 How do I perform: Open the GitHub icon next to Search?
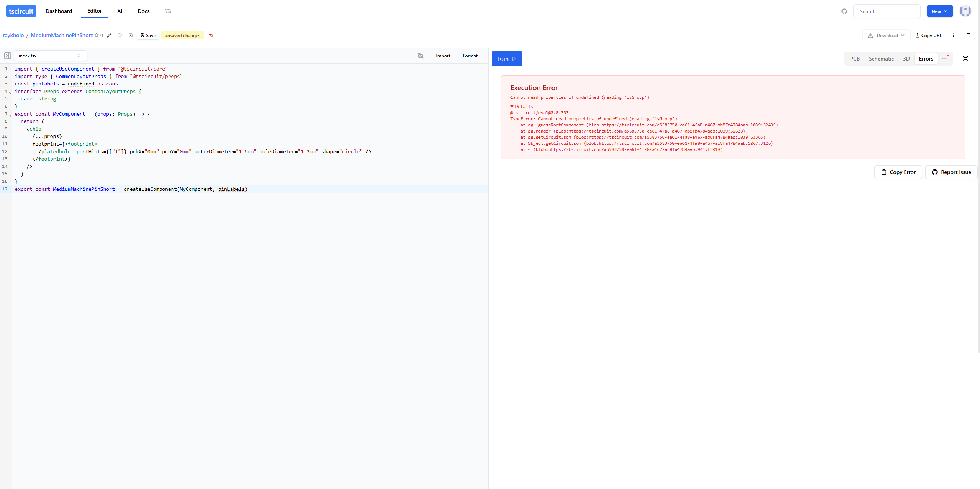pyautogui.click(x=844, y=11)
